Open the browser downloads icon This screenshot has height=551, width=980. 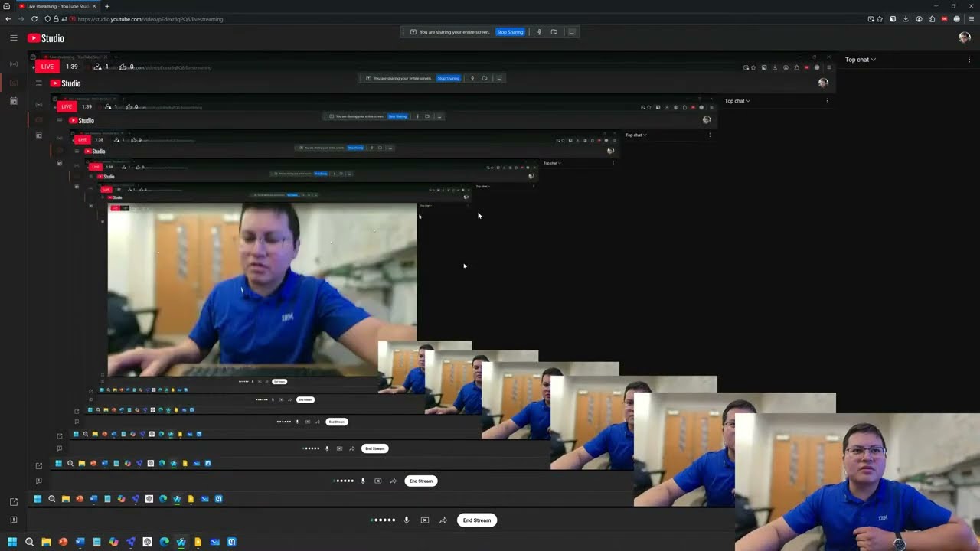906,19
